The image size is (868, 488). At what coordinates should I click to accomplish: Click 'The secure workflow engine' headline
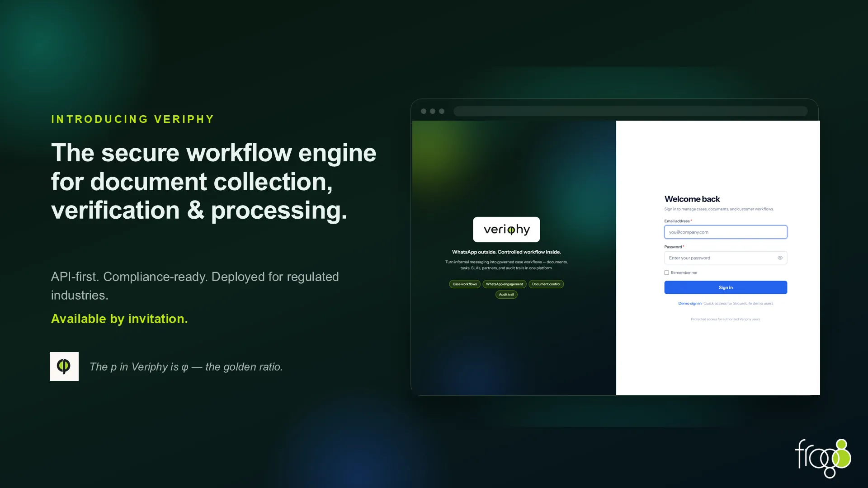tap(214, 182)
